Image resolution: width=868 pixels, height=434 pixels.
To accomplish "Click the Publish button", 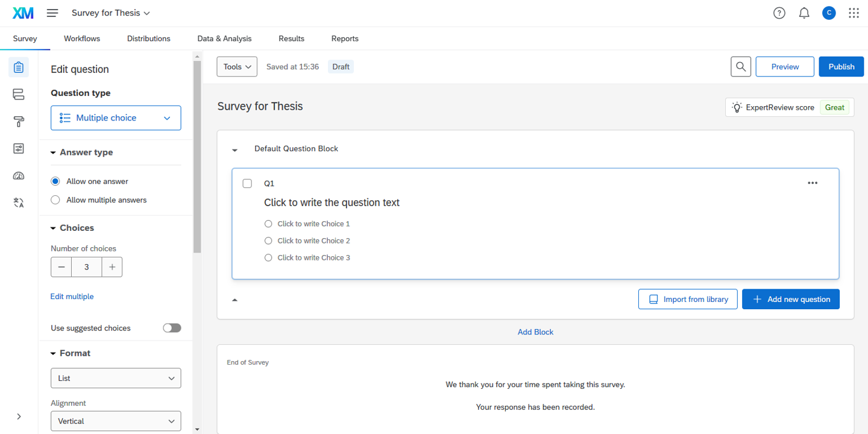I will click(x=841, y=67).
